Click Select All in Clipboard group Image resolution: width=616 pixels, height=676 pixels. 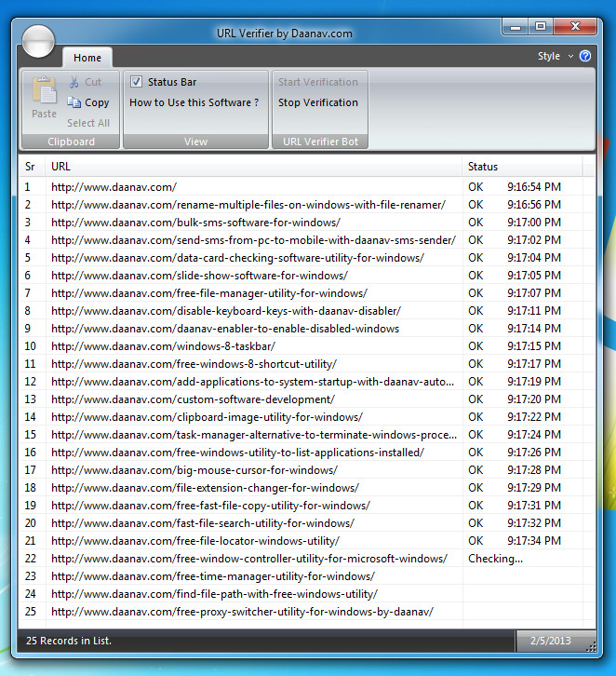point(88,123)
